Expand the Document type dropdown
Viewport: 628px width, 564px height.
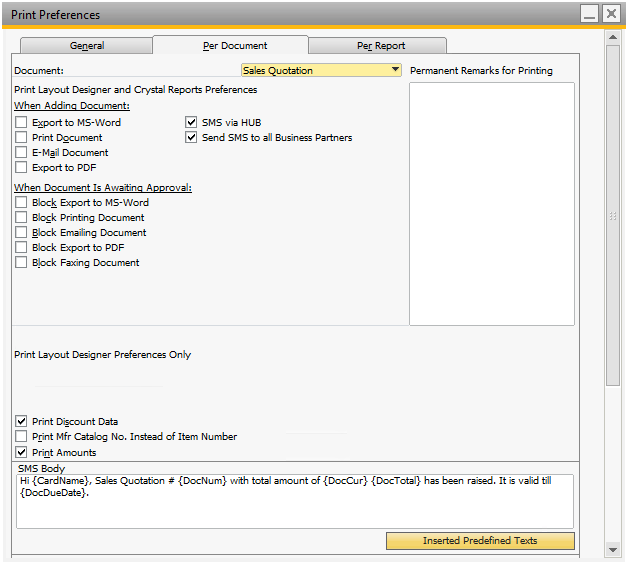(395, 71)
